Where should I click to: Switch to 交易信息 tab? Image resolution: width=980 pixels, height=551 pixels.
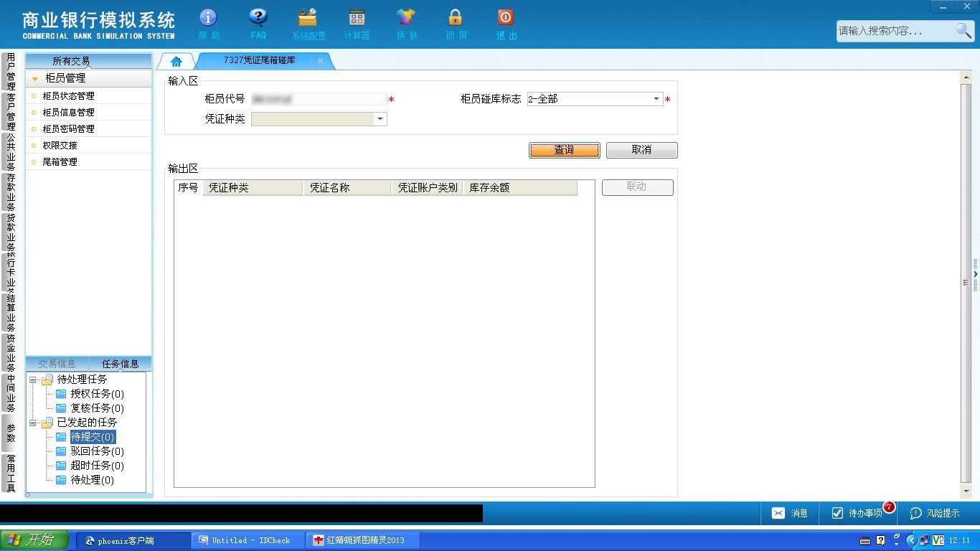57,364
